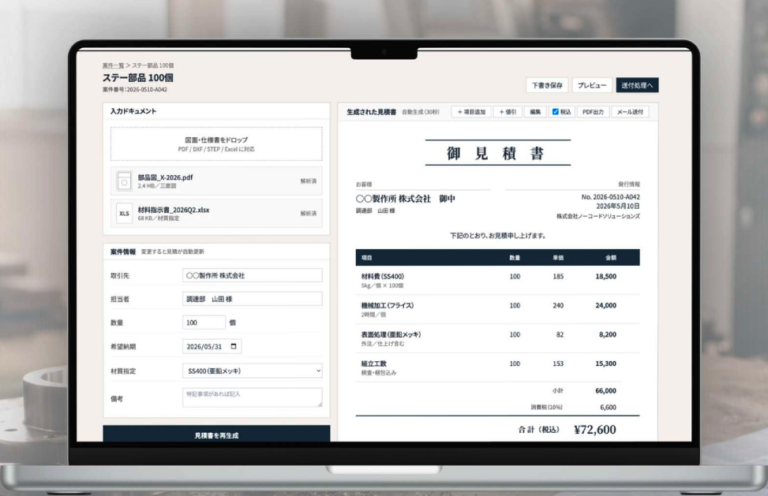The image size is (768, 496).
Task: Click the total ¥72,600
Action: click(595, 429)
